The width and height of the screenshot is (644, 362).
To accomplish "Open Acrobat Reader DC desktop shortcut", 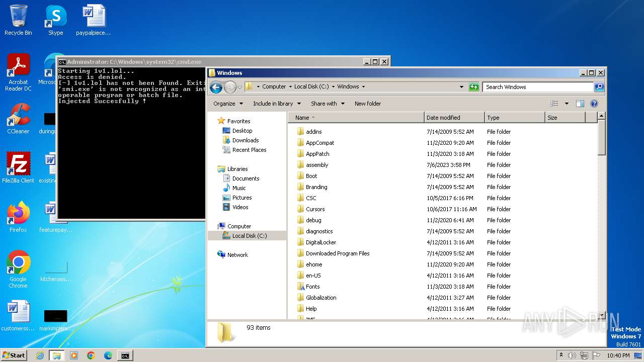I will pyautogui.click(x=18, y=72).
